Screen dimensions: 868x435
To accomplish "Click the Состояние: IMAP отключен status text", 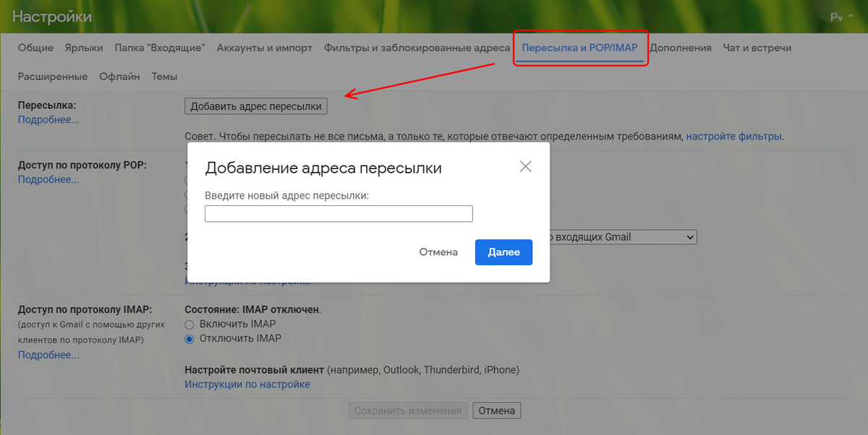I will coord(252,309).
